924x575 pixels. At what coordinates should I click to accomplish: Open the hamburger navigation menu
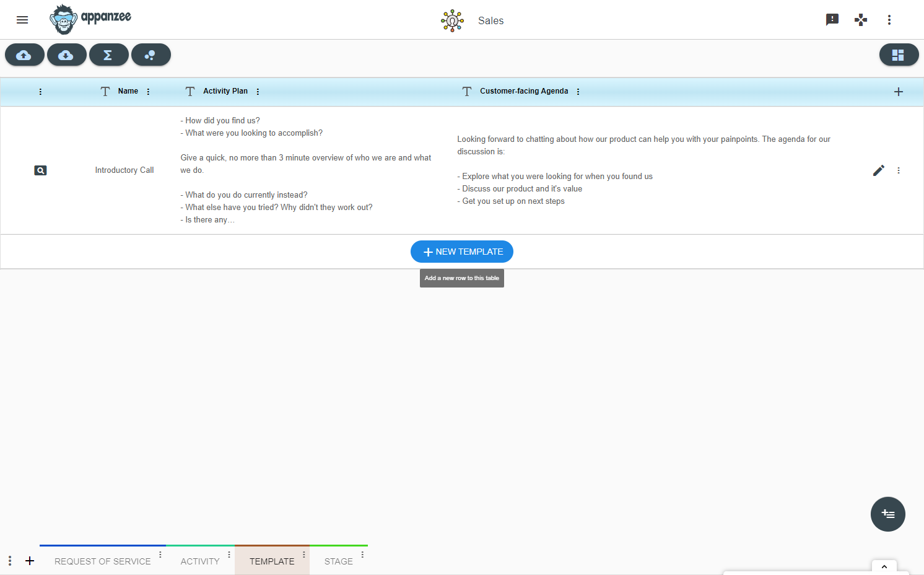tap(22, 20)
